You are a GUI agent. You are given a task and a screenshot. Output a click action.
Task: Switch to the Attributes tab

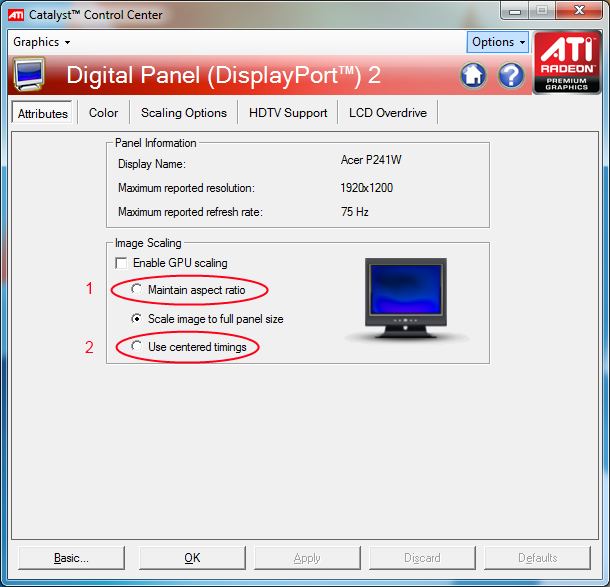42,114
